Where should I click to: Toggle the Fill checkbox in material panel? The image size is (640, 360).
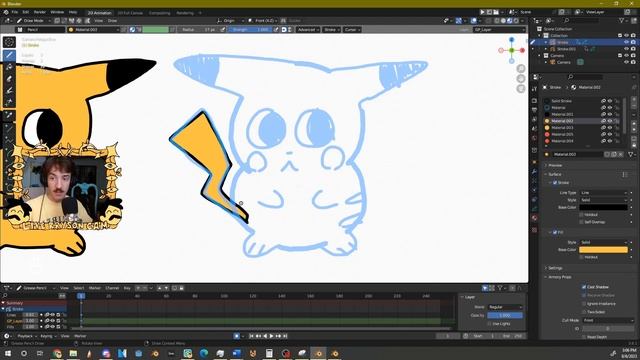(555, 232)
